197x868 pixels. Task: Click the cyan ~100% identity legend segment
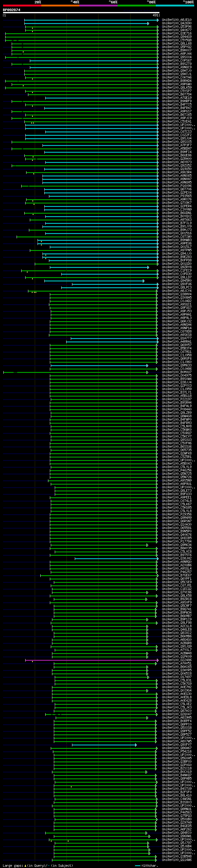(x=175, y=6)
